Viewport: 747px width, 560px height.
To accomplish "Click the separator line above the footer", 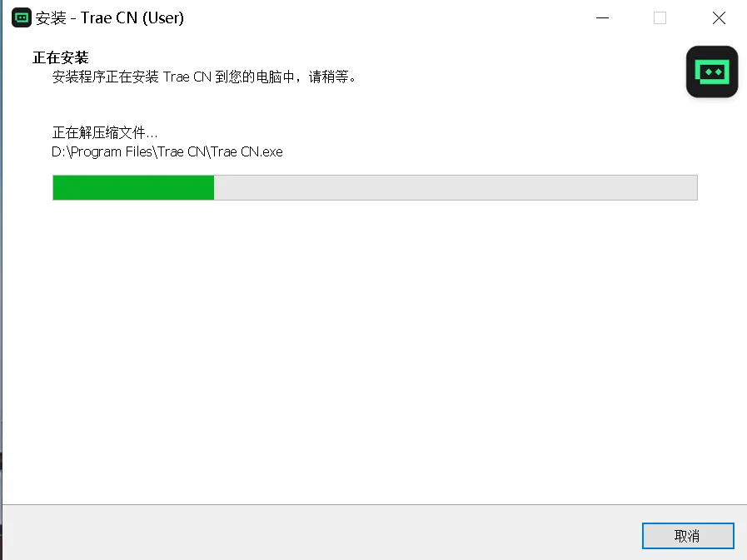I will [375, 504].
